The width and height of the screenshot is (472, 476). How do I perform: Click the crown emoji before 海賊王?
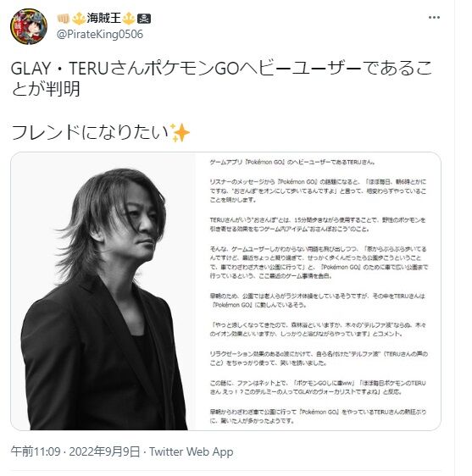[79, 19]
